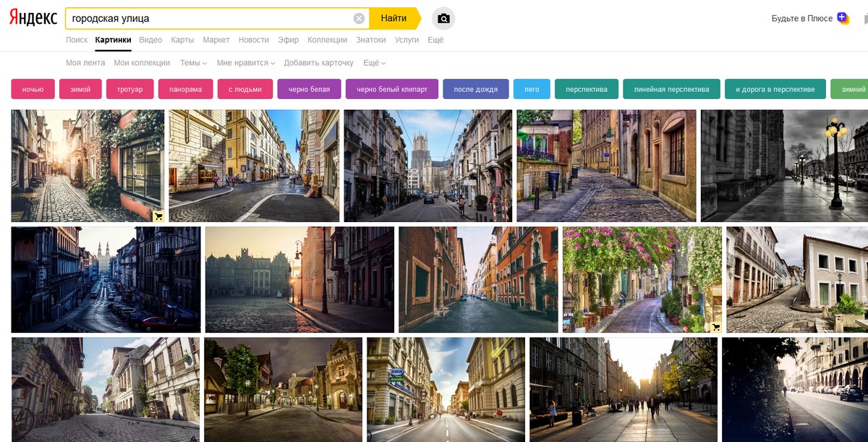Apply the "черно белая" filter chip

[309, 89]
